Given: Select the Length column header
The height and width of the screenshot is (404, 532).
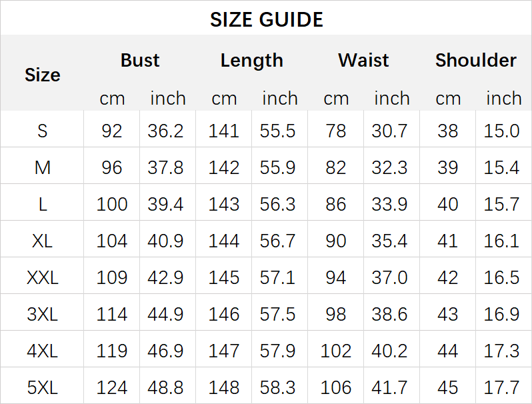Looking at the screenshot, I should pyautogui.click(x=251, y=61).
